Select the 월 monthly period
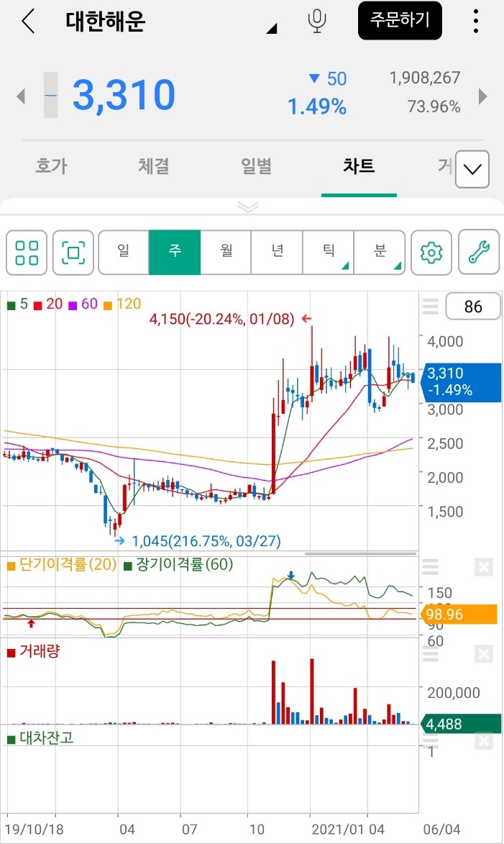504x844 pixels. tap(226, 253)
